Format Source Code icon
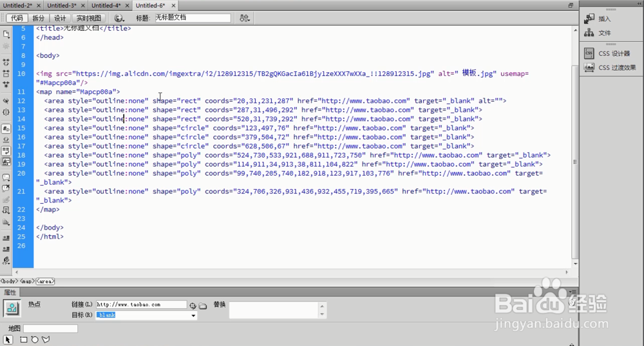This screenshot has width=644, height=346. click(x=6, y=260)
